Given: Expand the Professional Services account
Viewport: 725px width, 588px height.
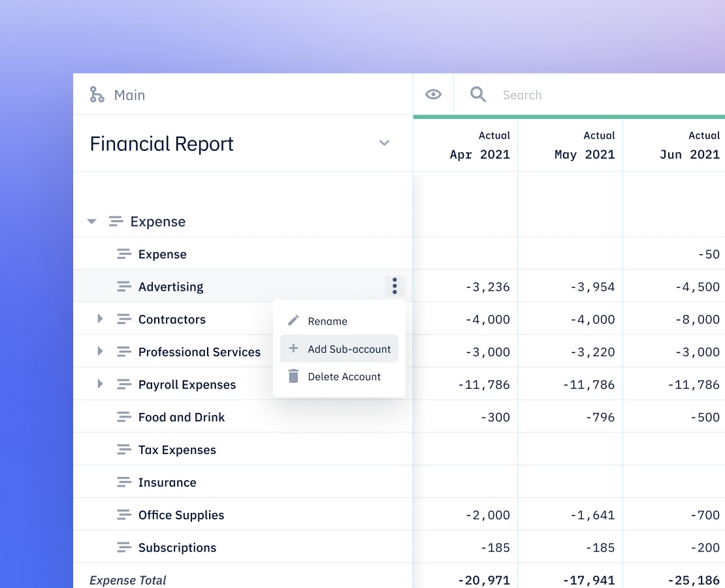Looking at the screenshot, I should point(100,351).
